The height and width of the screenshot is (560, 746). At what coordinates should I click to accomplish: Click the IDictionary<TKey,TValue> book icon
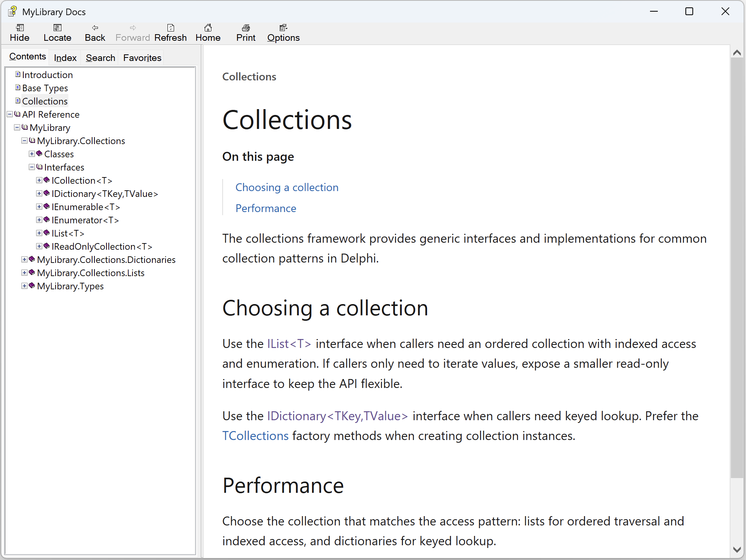tap(47, 193)
